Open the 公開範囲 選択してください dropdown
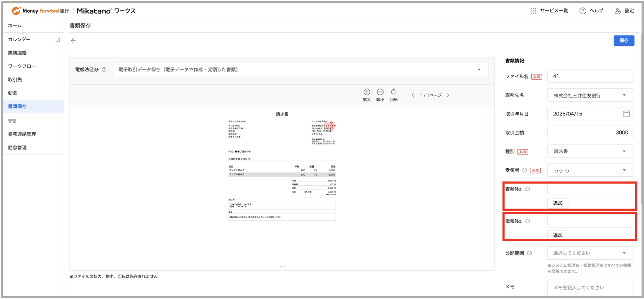 click(590, 253)
